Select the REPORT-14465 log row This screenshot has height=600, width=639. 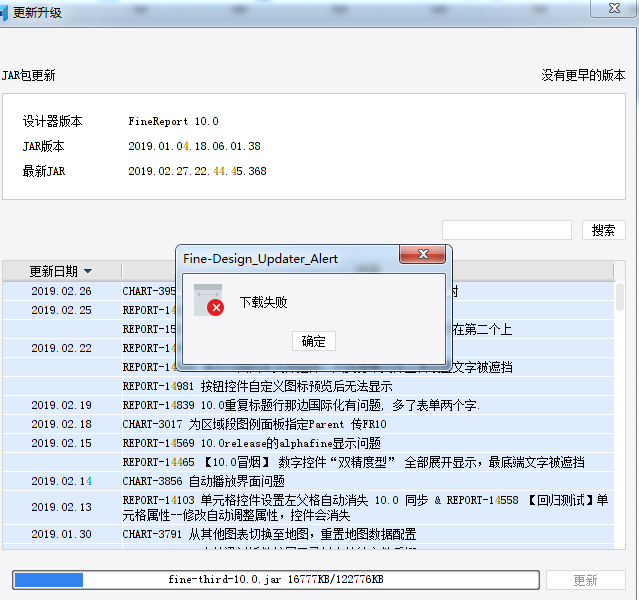tap(368, 462)
